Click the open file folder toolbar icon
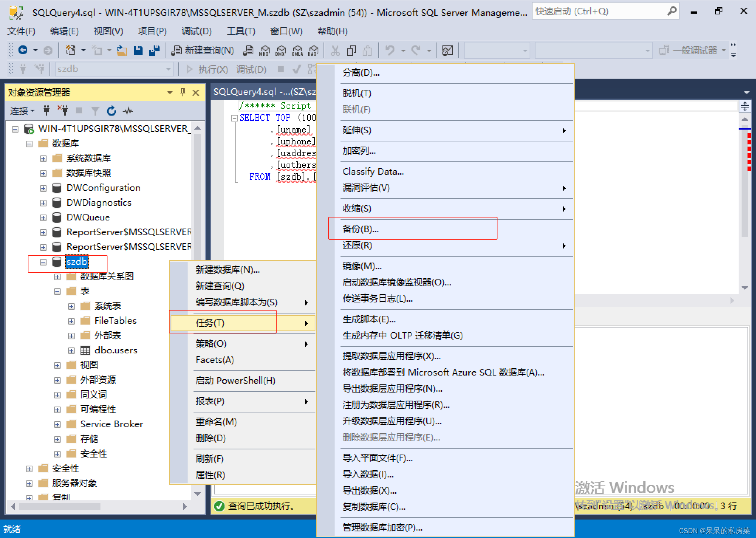 [x=122, y=50]
